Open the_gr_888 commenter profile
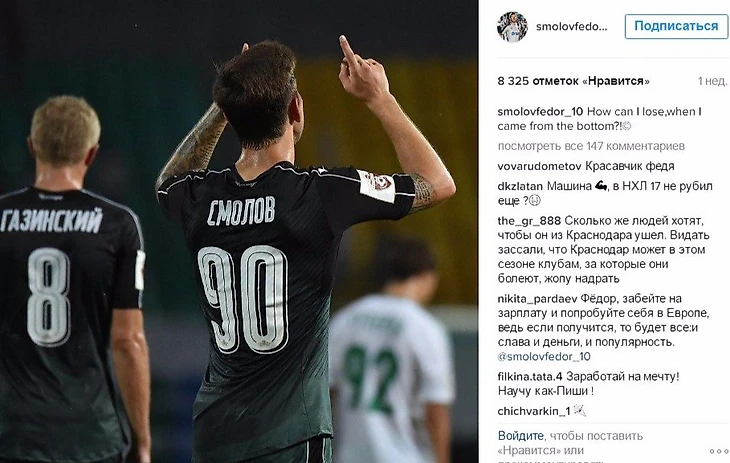The width and height of the screenshot is (730, 463). pos(529,221)
